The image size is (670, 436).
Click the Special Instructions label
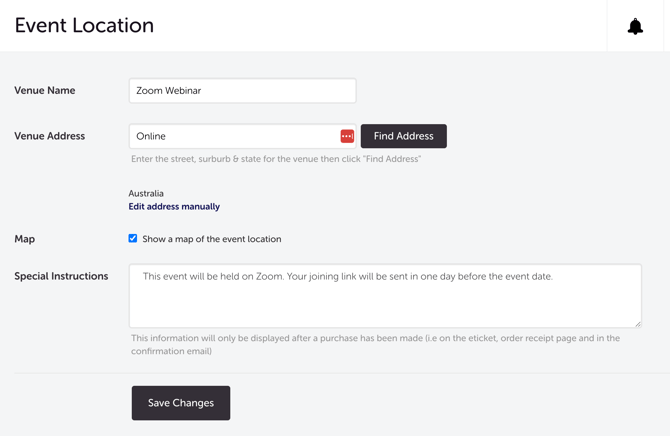(x=61, y=276)
